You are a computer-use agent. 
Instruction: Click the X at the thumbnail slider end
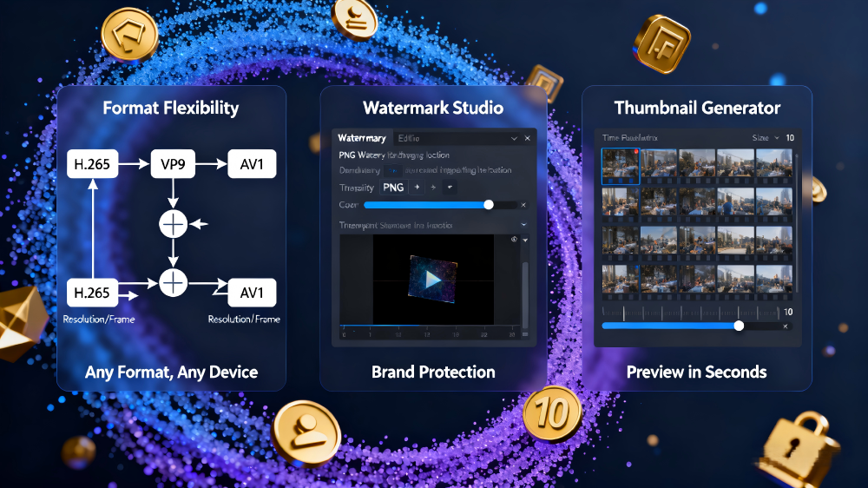pyautogui.click(x=786, y=326)
